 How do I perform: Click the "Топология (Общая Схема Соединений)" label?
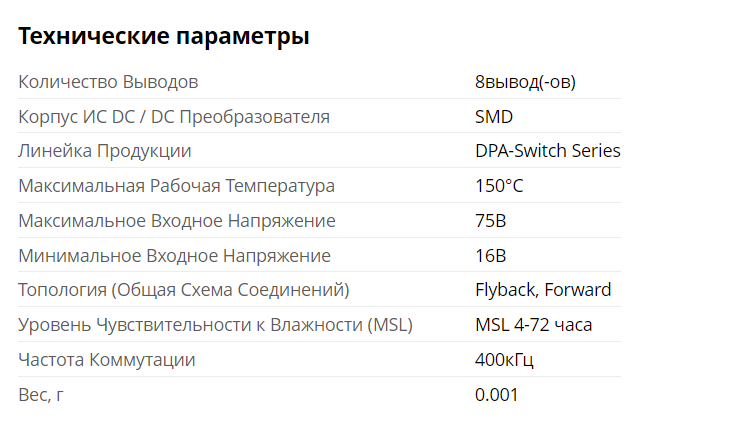(x=184, y=290)
